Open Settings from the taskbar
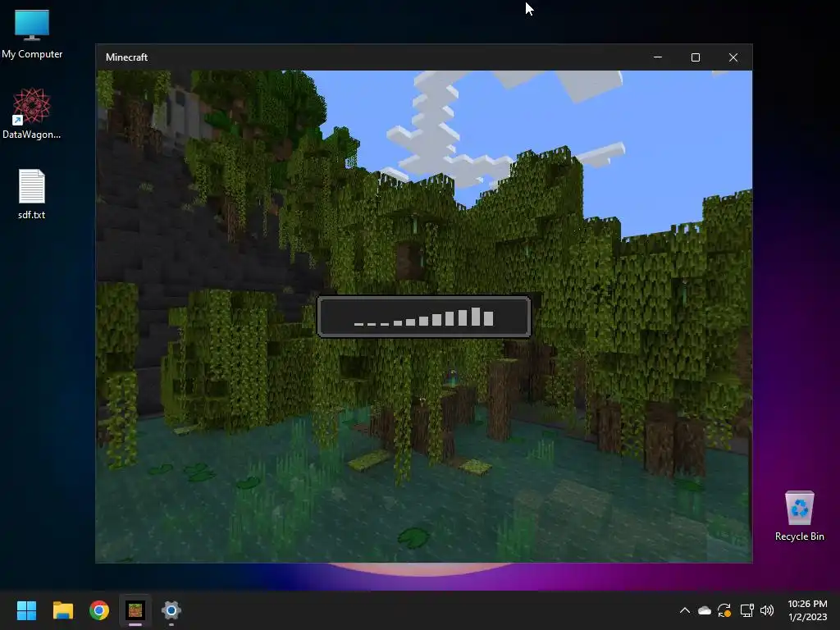 (171, 610)
